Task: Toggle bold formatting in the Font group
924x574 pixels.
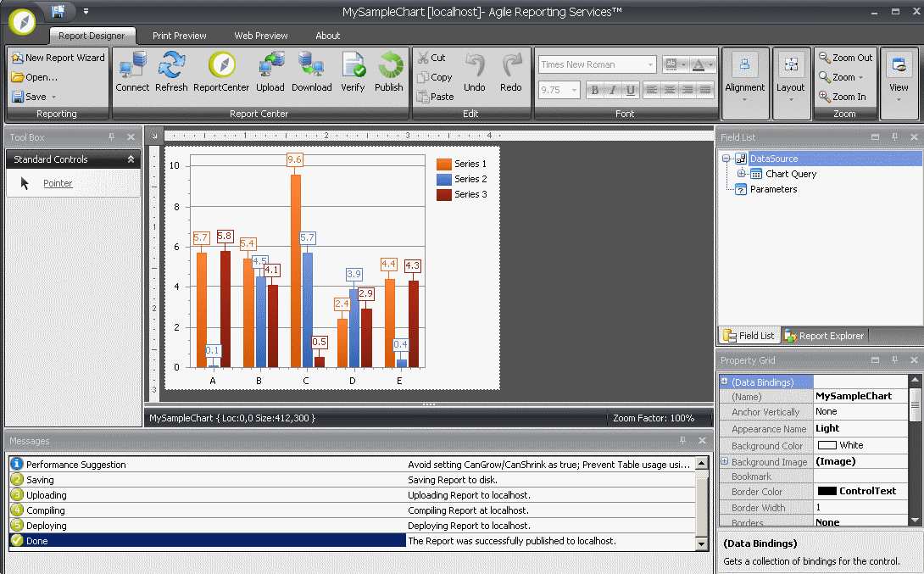Action: coord(595,90)
